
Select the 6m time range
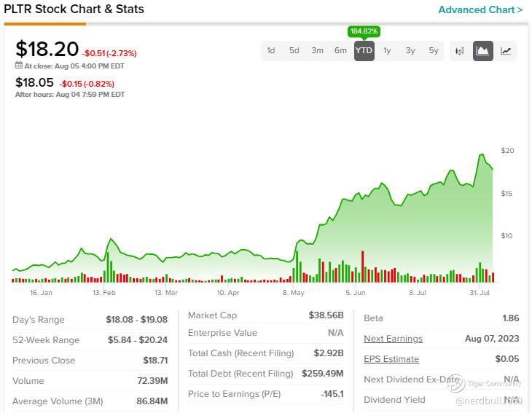point(340,51)
